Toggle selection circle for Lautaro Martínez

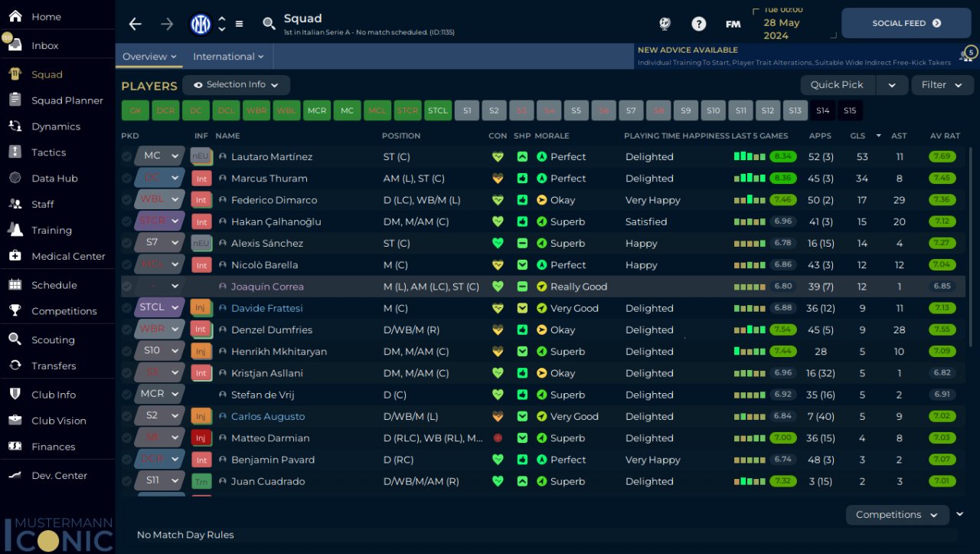[x=127, y=156]
